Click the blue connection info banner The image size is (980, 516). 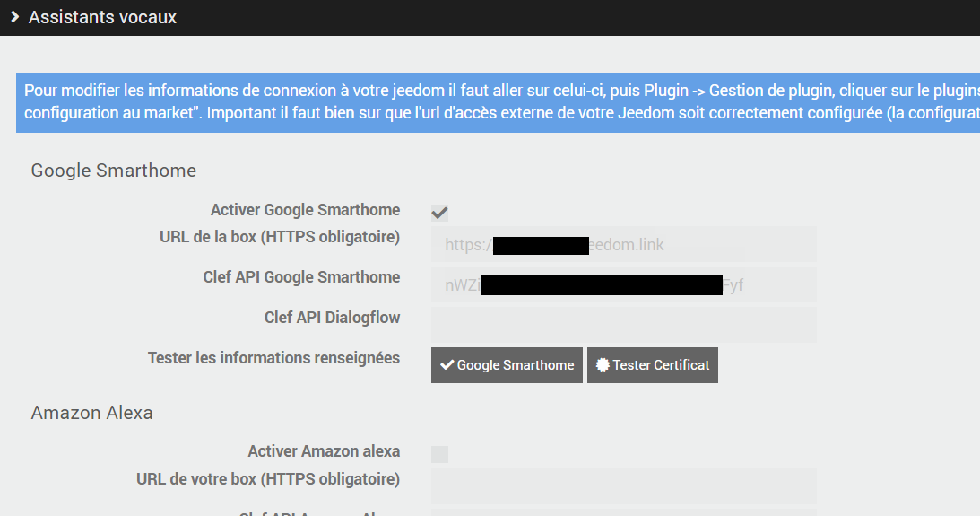click(x=498, y=102)
